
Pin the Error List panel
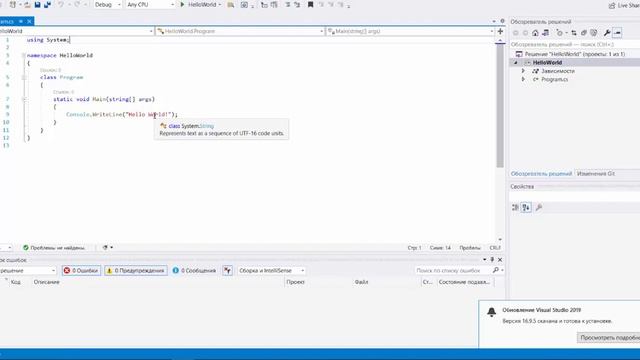point(492,260)
